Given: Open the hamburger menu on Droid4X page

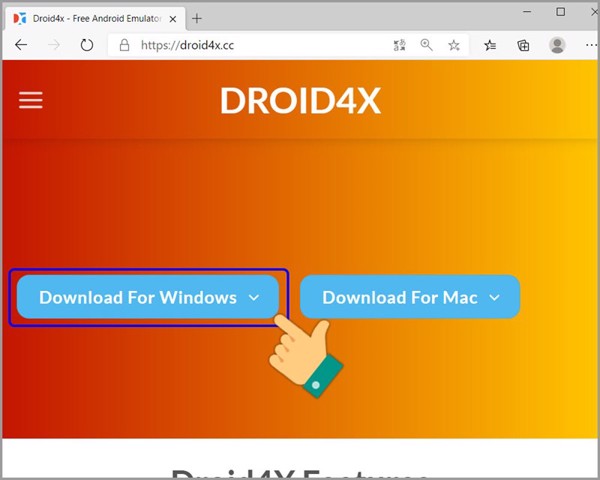Looking at the screenshot, I should pos(31,100).
